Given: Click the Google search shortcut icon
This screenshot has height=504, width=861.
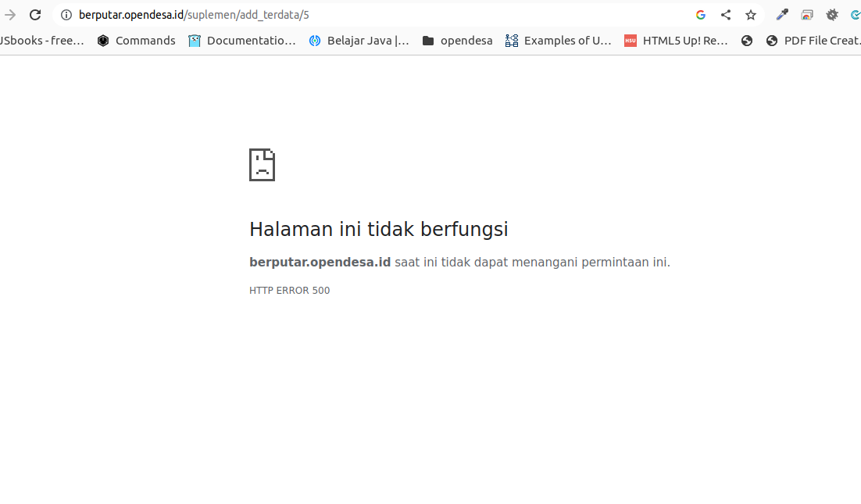Looking at the screenshot, I should click(x=700, y=14).
